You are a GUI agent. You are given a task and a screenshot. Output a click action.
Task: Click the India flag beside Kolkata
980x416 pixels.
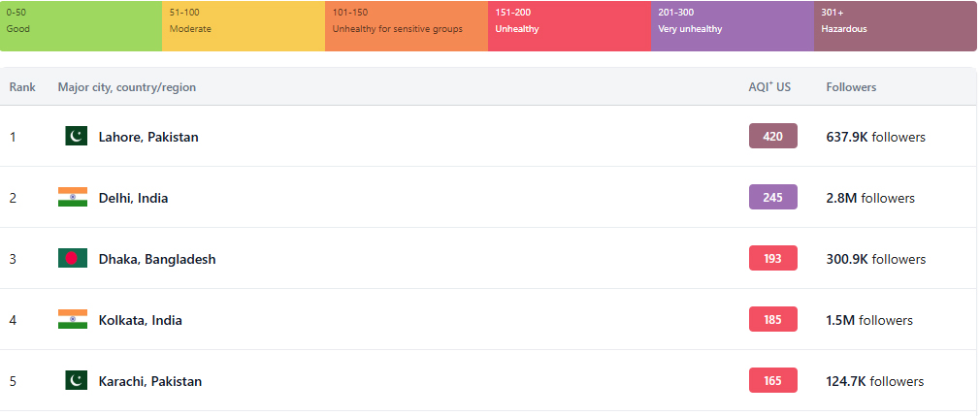click(x=73, y=320)
